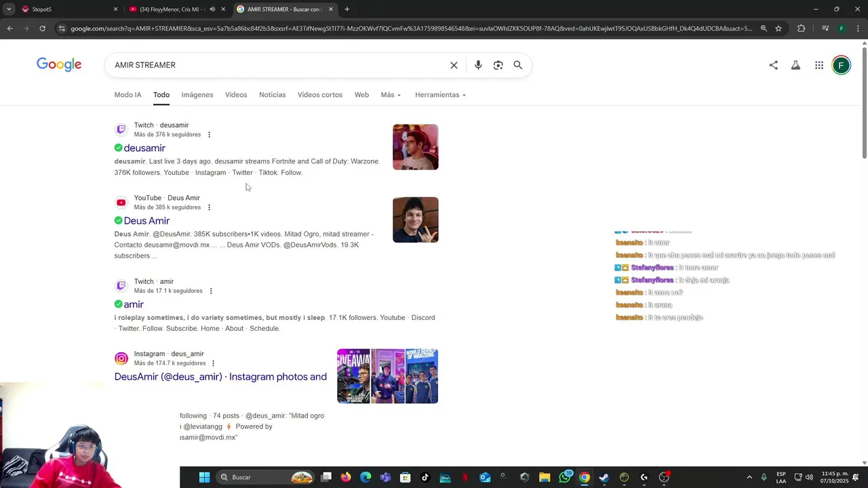The height and width of the screenshot is (488, 868).
Task: Open the tab search chevron in Chrome
Action: coord(9,9)
